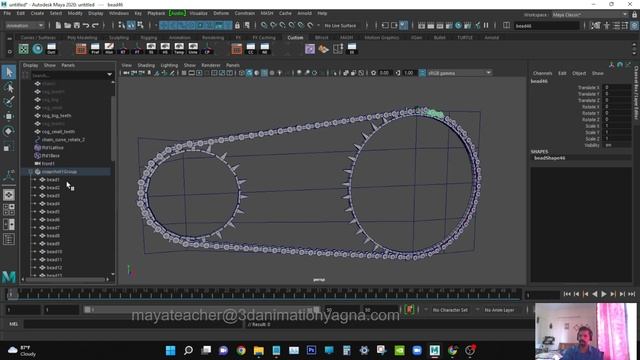Image resolution: width=640 pixels, height=360 pixels.
Task: Open the Outliner Display menu
Action: (31, 65)
